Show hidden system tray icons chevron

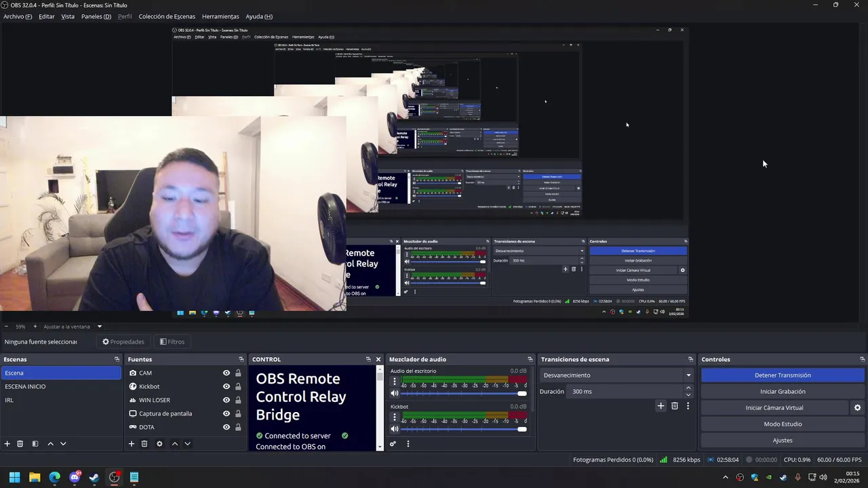[726, 477]
